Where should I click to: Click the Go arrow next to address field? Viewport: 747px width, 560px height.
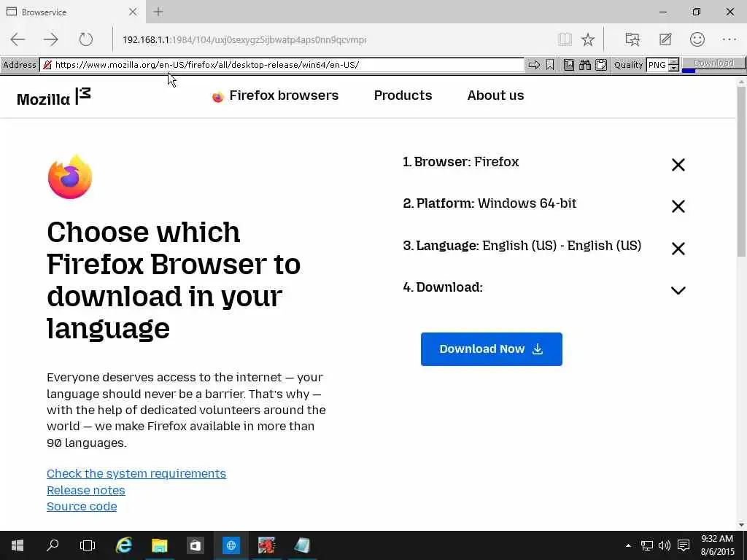(534, 65)
